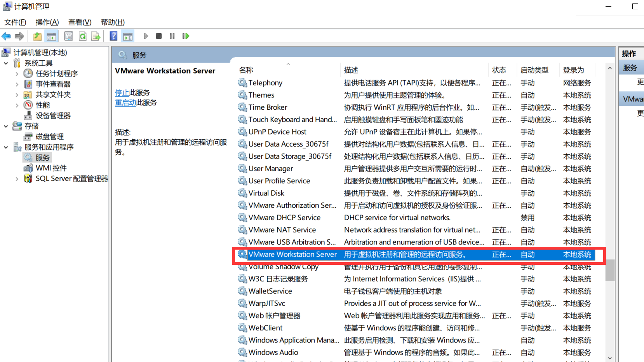
Task: Click the gear icon beside W3C 日志记录服务
Action: pos(242,279)
